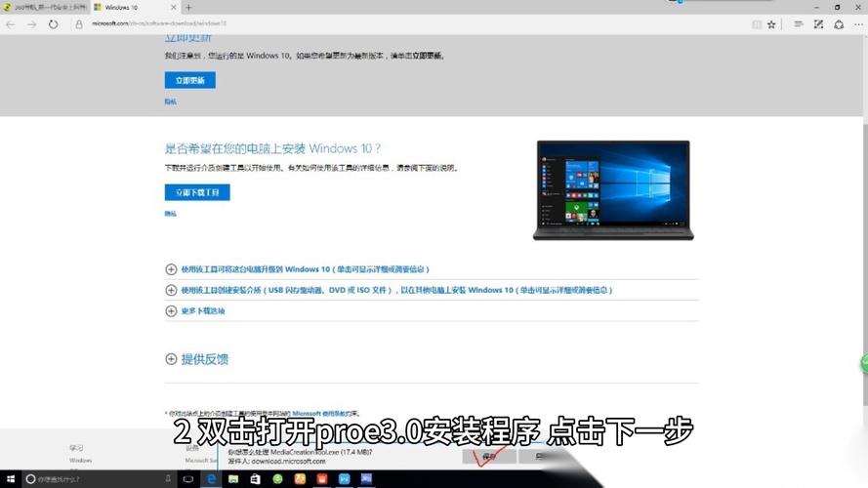Open a new tab with plus button
The width and height of the screenshot is (868, 488).
pos(188,8)
